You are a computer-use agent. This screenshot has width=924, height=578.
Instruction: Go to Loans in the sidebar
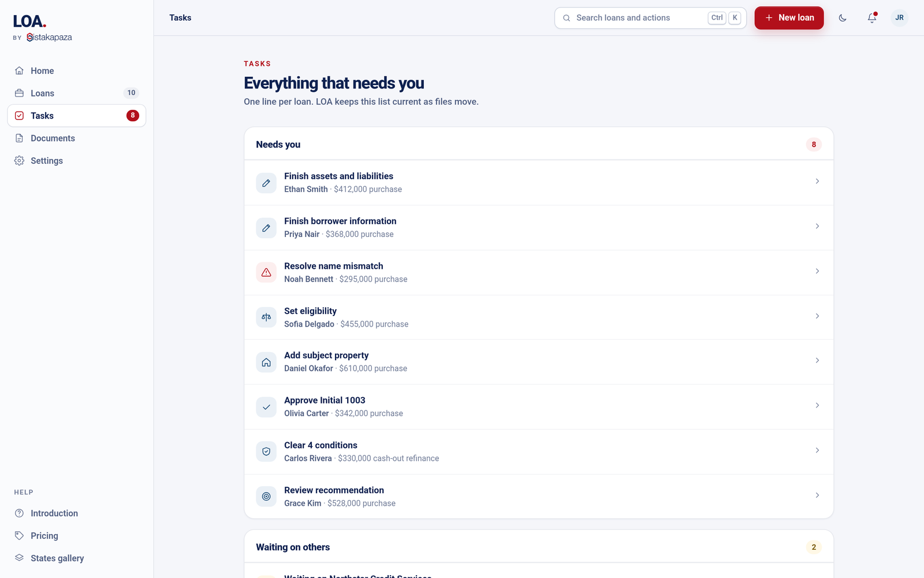(x=76, y=93)
